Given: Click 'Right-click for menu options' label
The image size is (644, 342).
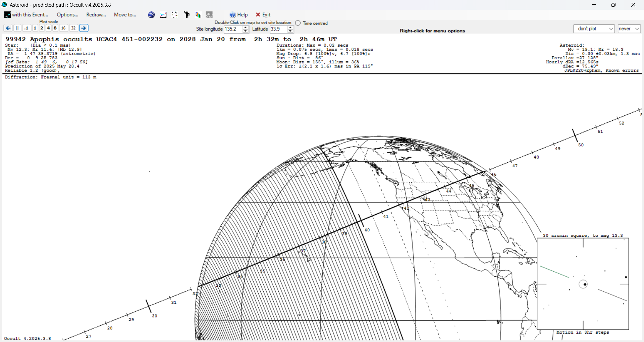Looking at the screenshot, I should coord(432,31).
